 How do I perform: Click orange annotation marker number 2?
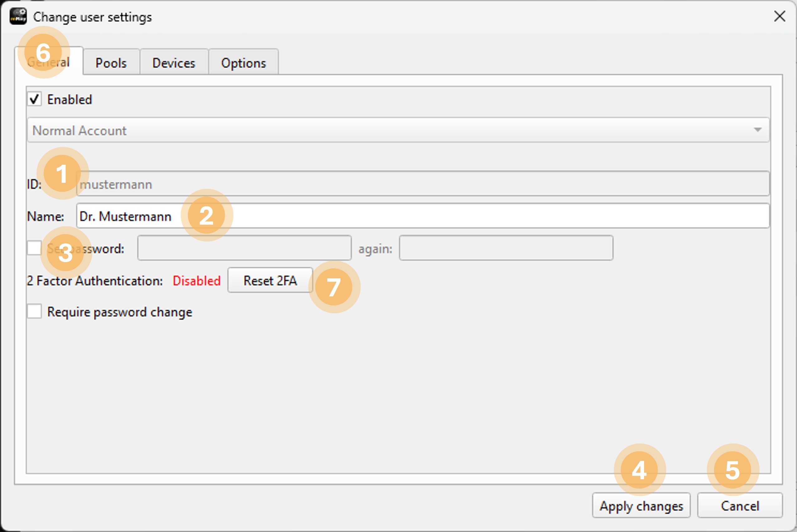click(207, 215)
